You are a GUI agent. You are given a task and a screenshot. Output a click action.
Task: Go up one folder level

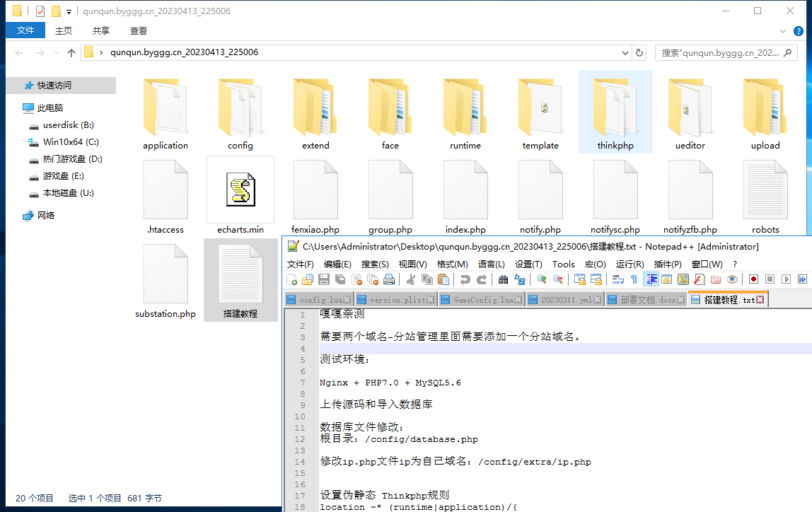(x=71, y=53)
